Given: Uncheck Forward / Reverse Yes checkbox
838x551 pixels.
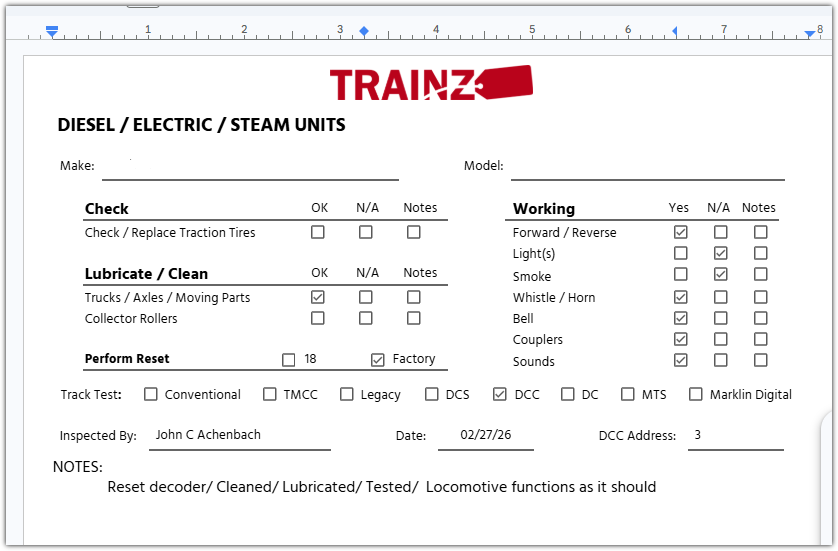Looking at the screenshot, I should [x=680, y=232].
